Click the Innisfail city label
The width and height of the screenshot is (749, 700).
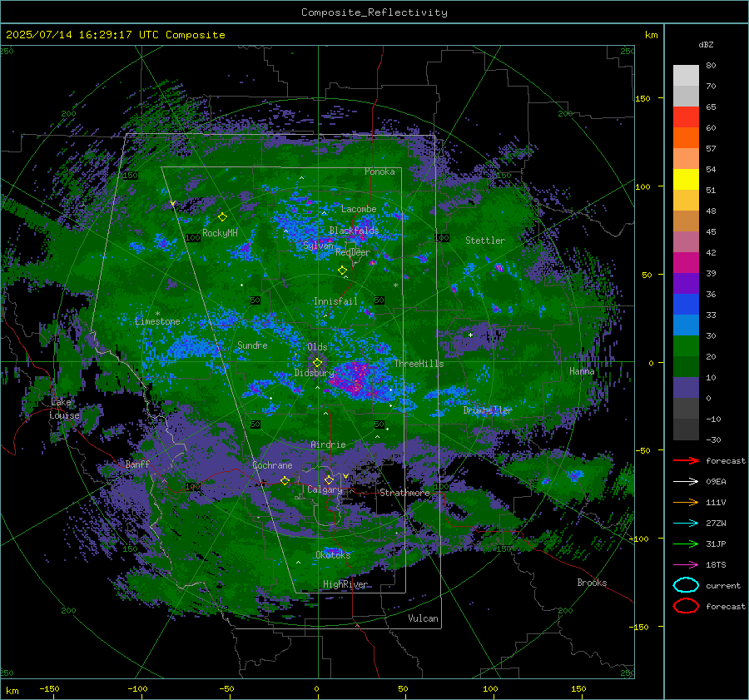335,301
